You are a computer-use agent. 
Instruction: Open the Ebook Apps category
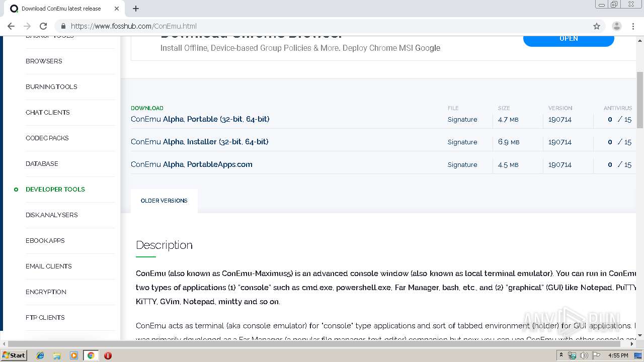point(45,241)
